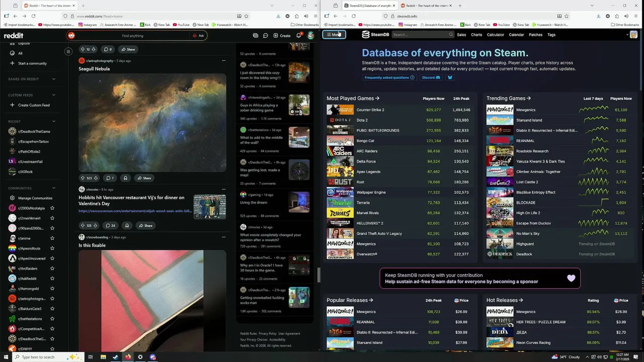This screenshot has width=644, height=362.
Task: Favorite r/2meirl4meirl with star
Action: (52, 218)
